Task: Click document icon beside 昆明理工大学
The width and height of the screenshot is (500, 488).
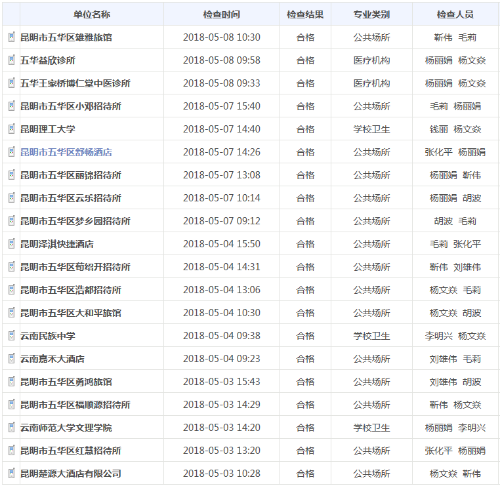Action: (12, 129)
